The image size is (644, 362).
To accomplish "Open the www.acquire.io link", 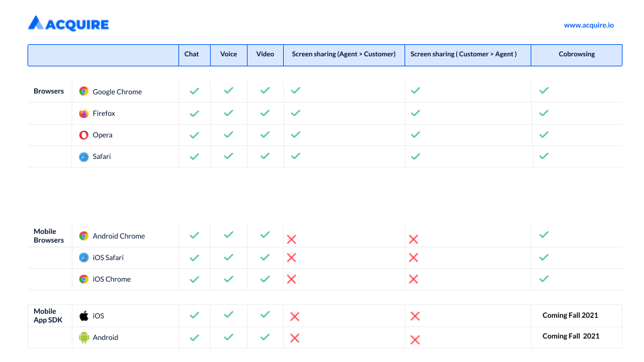I will pyautogui.click(x=588, y=25).
